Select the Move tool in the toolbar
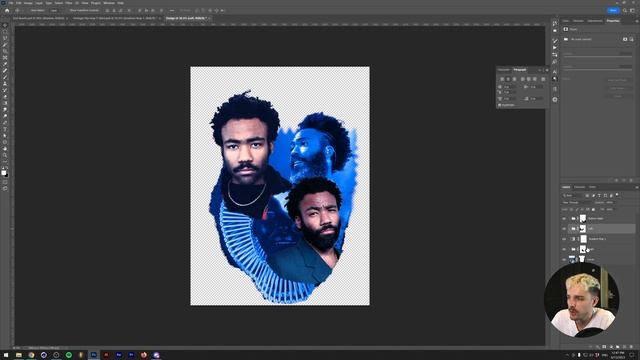This screenshot has width=640, height=360. pos(5,25)
